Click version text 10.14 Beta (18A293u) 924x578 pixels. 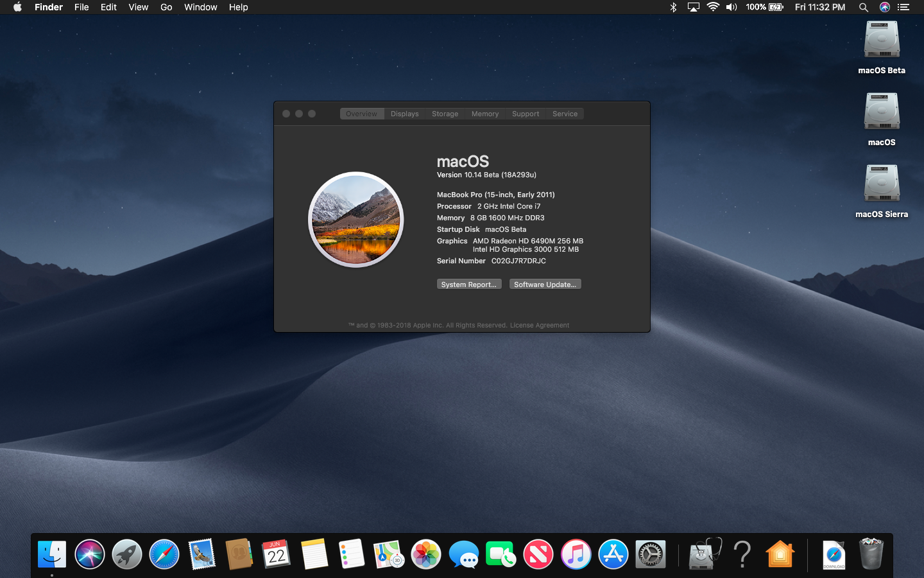(x=486, y=175)
